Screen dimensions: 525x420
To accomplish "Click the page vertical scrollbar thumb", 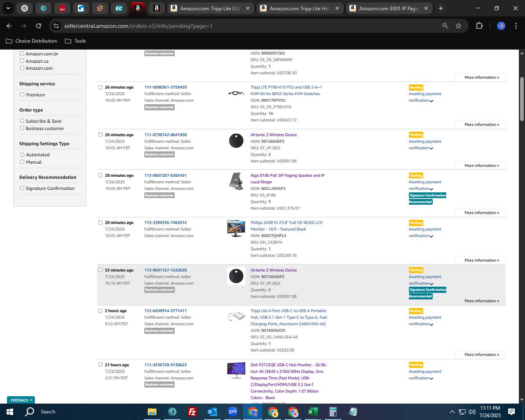I will tap(522, 98).
